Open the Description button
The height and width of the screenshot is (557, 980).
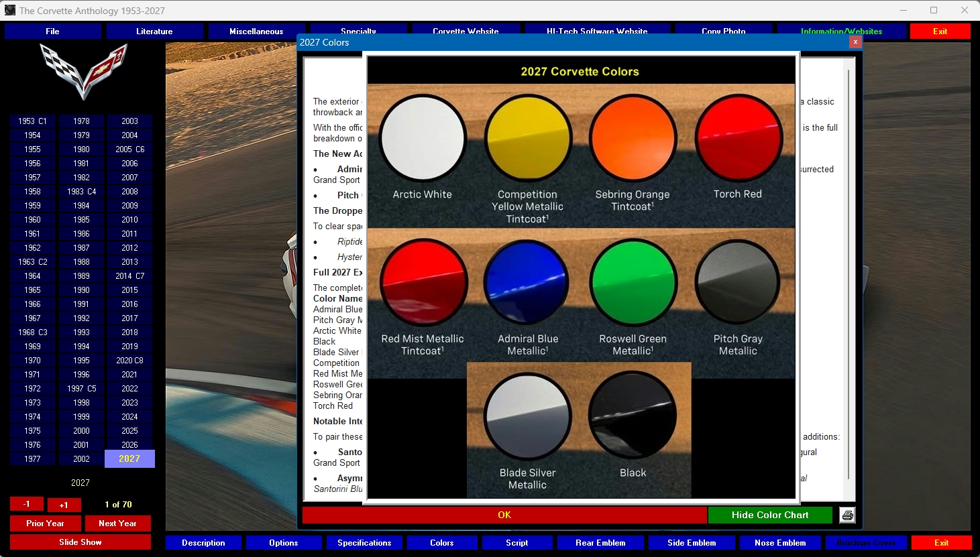[203, 543]
